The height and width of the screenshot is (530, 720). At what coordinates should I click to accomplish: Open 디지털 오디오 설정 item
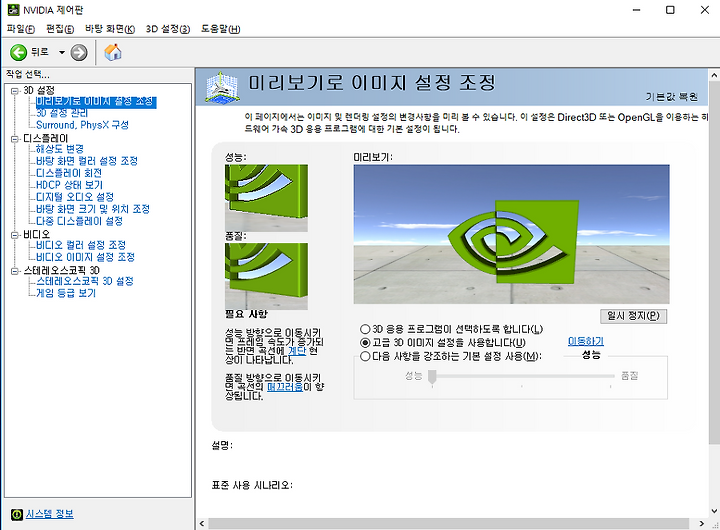[x=75, y=197]
